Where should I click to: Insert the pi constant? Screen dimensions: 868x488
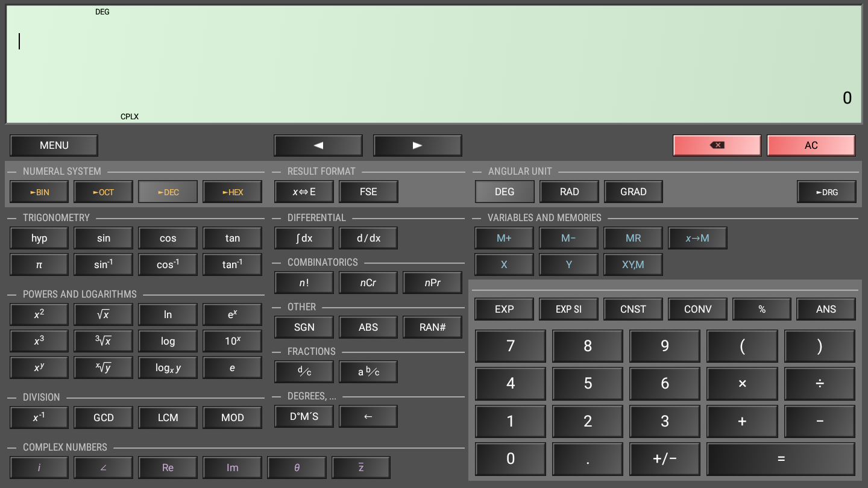click(39, 264)
